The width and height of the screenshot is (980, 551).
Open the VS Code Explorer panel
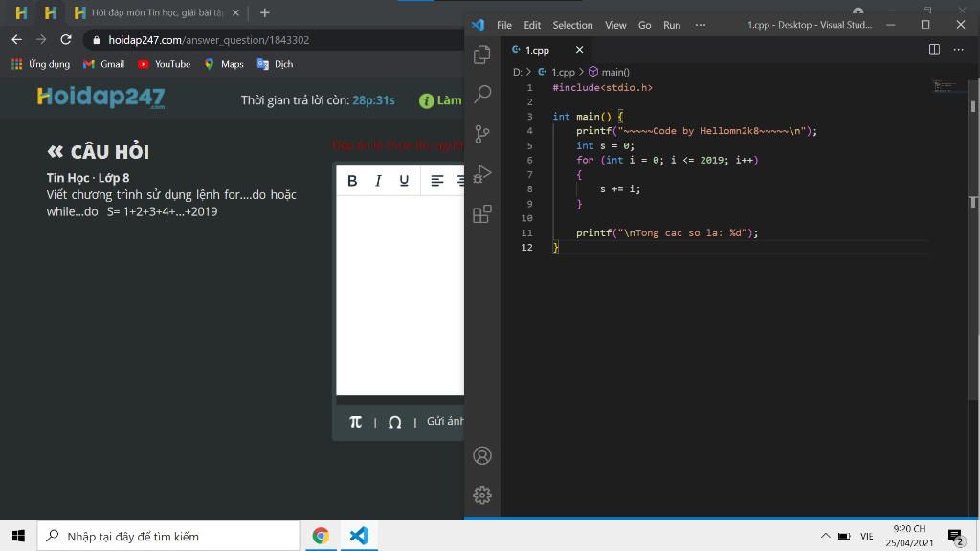click(482, 55)
